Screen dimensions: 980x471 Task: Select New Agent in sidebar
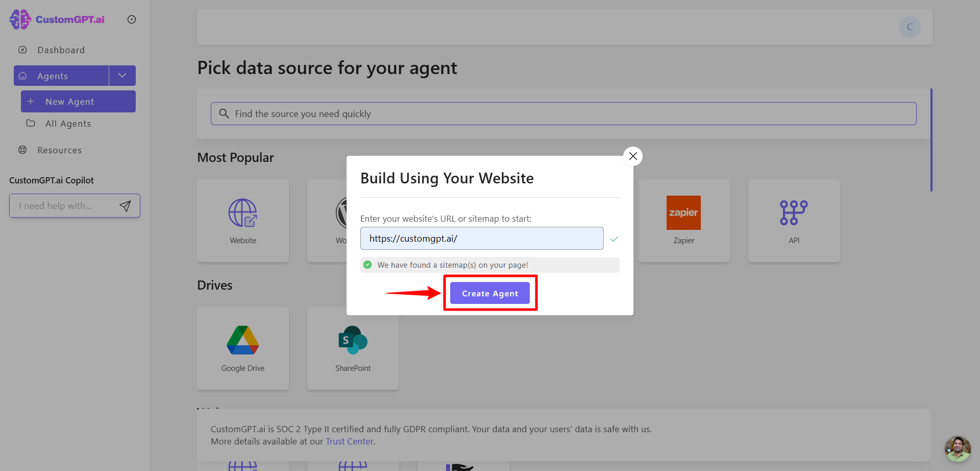click(78, 102)
